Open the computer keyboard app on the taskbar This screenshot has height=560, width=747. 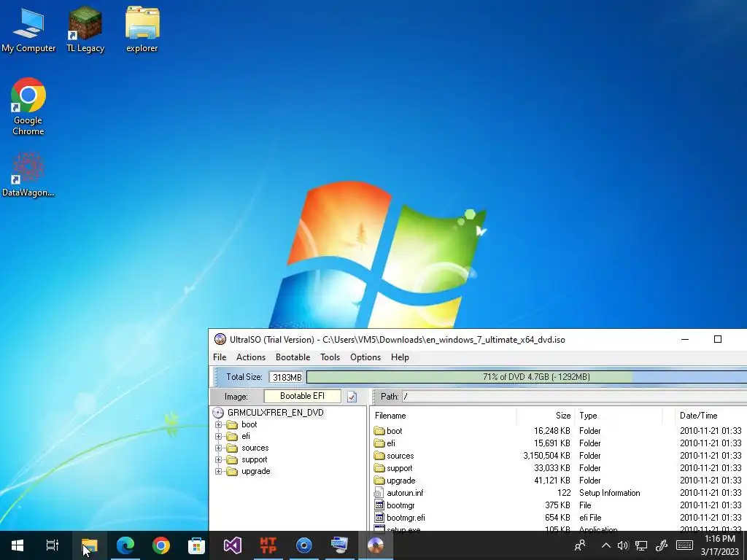340,545
